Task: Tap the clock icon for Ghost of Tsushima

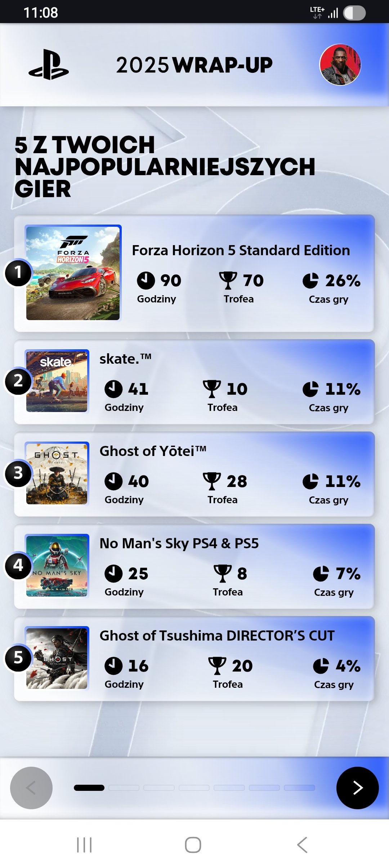Action: (113, 666)
